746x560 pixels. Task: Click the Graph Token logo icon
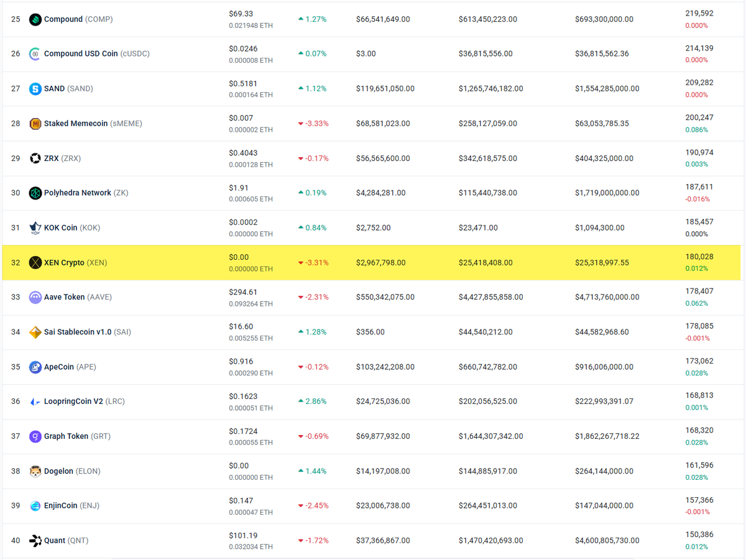tap(35, 436)
